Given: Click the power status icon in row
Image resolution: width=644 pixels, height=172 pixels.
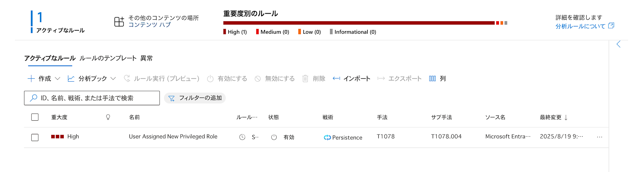Looking at the screenshot, I should 274,137.
